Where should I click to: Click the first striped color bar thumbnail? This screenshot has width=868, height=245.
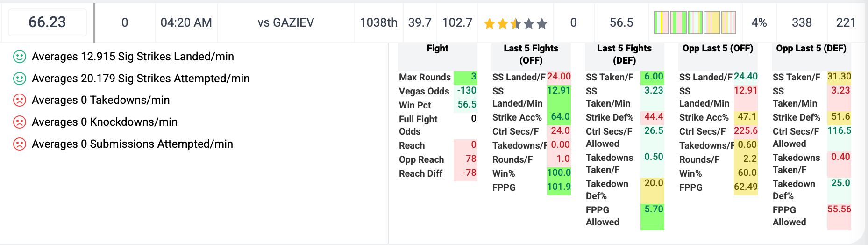pyautogui.click(x=661, y=22)
